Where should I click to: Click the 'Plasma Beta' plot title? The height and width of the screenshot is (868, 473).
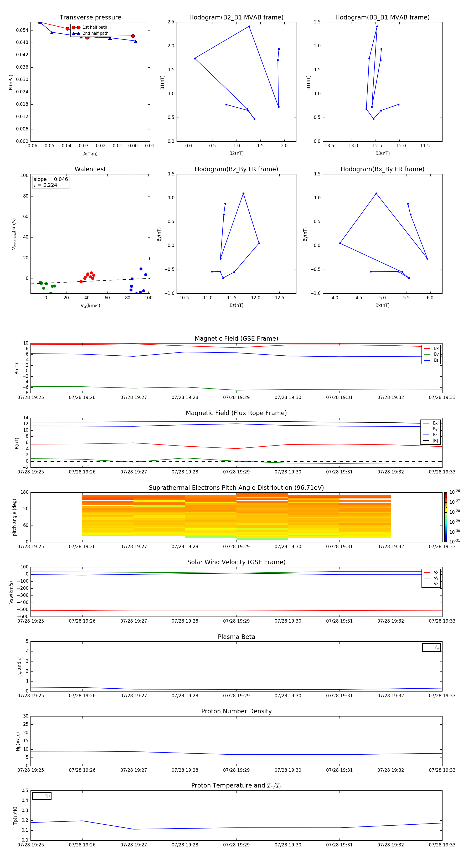(236, 637)
